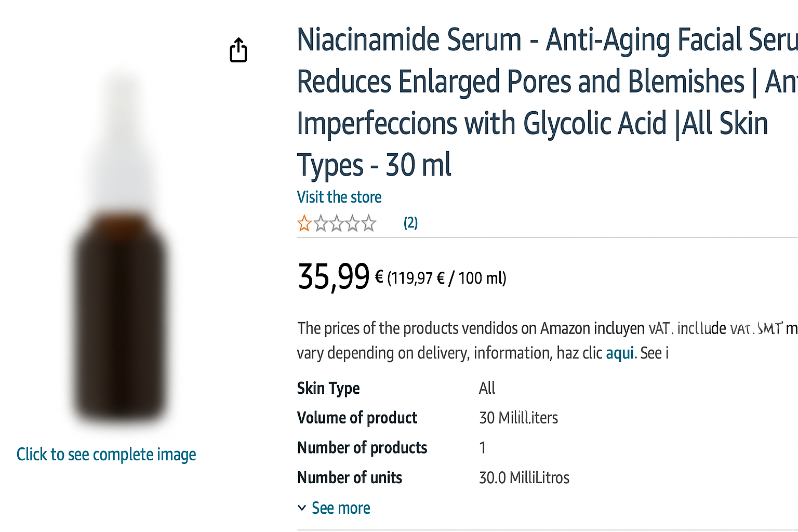Click the Skin Type label
Image resolution: width=798 pixels, height=532 pixels.
tap(328, 388)
